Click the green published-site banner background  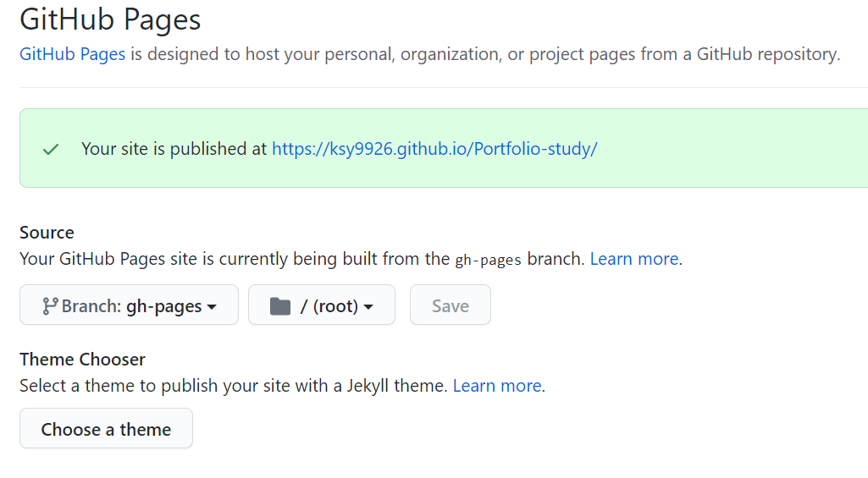720,148
